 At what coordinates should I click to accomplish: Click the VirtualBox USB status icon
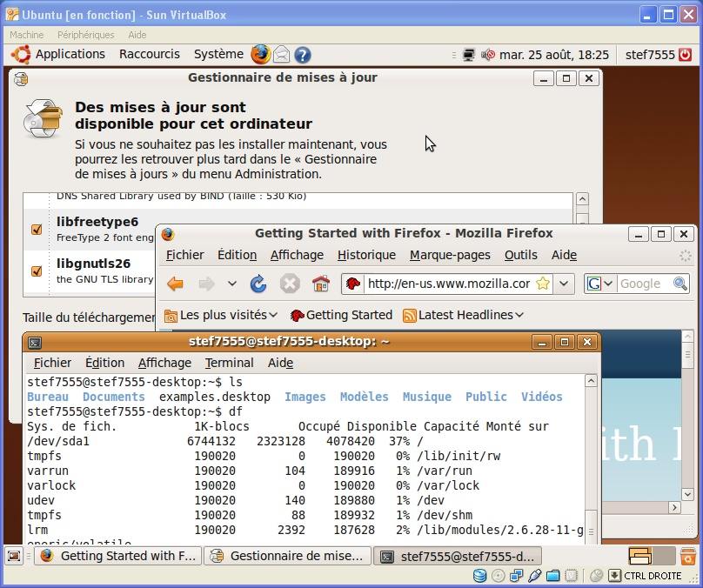(535, 576)
